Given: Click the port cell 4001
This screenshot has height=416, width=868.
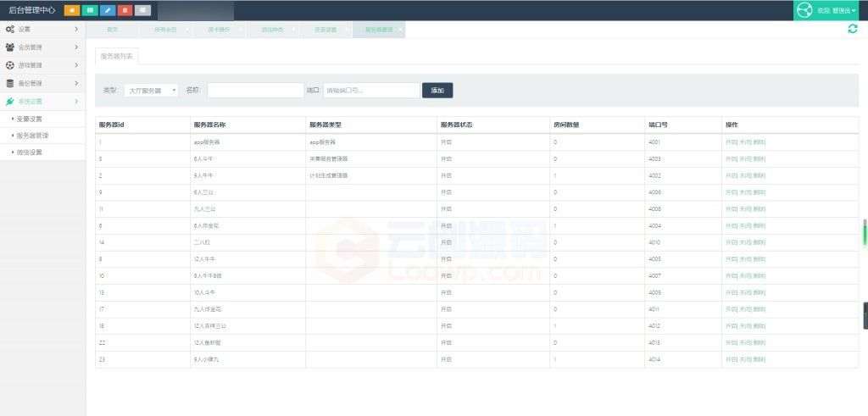Looking at the screenshot, I should [x=654, y=142].
